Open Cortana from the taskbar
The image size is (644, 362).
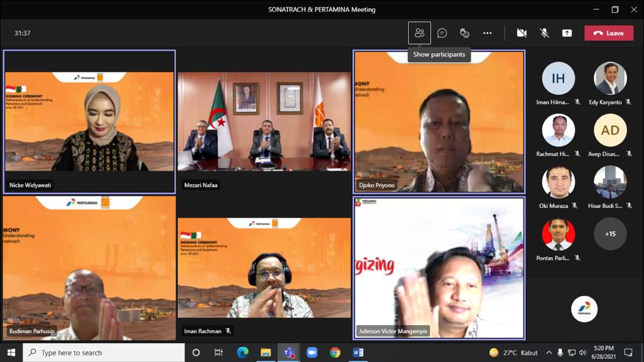[196, 353]
